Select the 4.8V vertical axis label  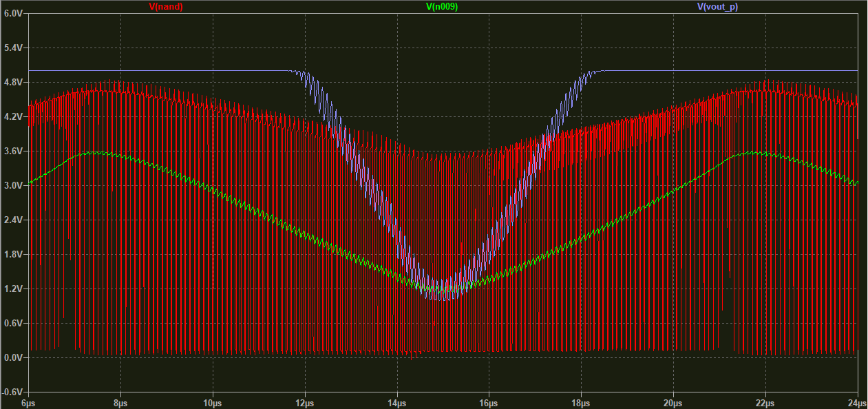coord(14,83)
